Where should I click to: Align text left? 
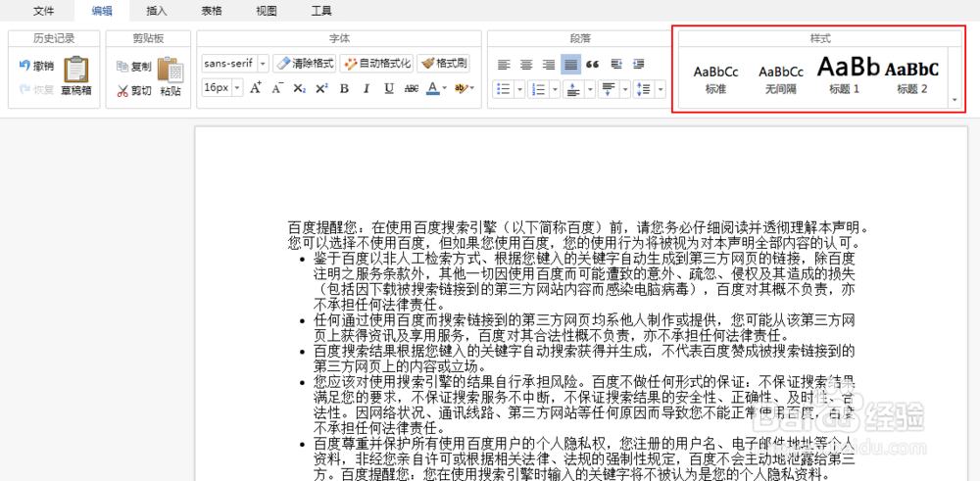click(504, 65)
